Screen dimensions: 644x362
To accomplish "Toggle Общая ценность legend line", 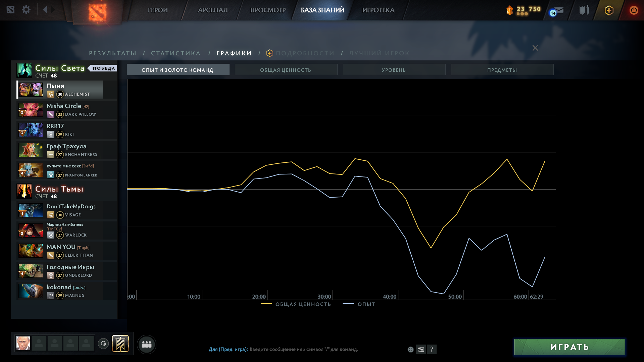I will coord(296,304).
